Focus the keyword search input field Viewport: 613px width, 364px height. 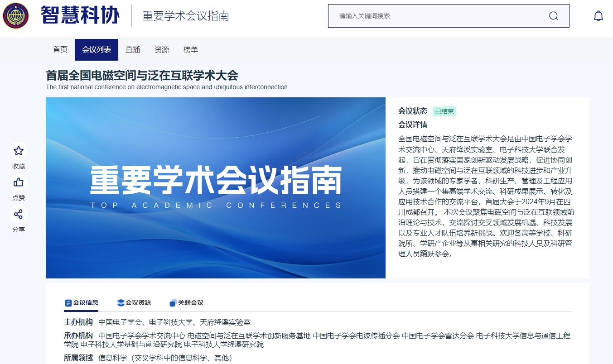449,16
